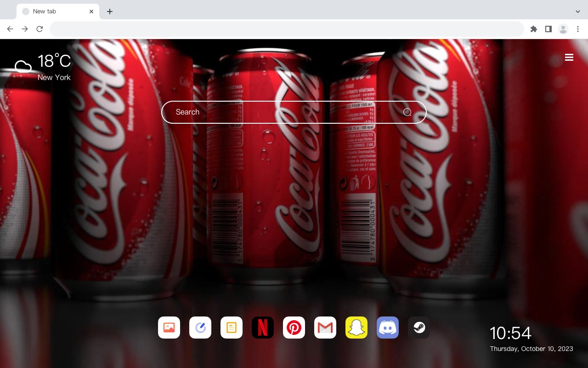588x368 pixels.
Task: Click the cloud weather icon
Action: pyautogui.click(x=23, y=67)
